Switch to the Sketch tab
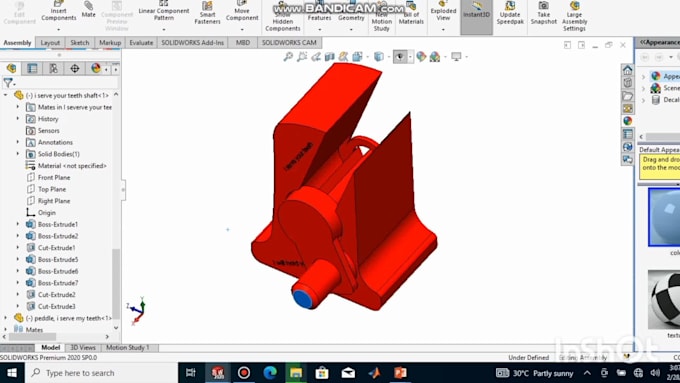The width and height of the screenshot is (680, 383). point(80,43)
